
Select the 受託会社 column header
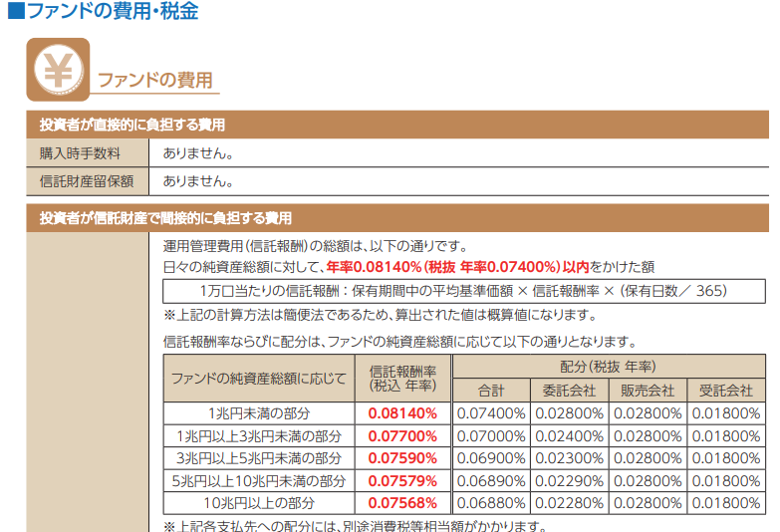[725, 391]
